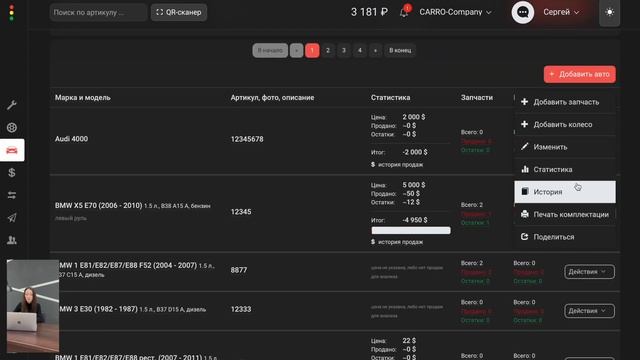This screenshot has height=360, width=640.
Task: Go to page 2 in pagination
Action: pyautogui.click(x=328, y=50)
